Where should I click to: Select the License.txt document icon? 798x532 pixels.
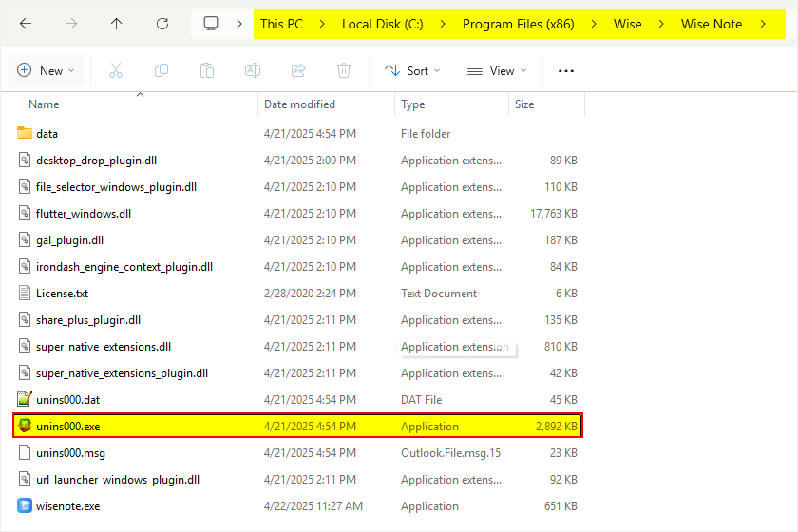click(25, 293)
